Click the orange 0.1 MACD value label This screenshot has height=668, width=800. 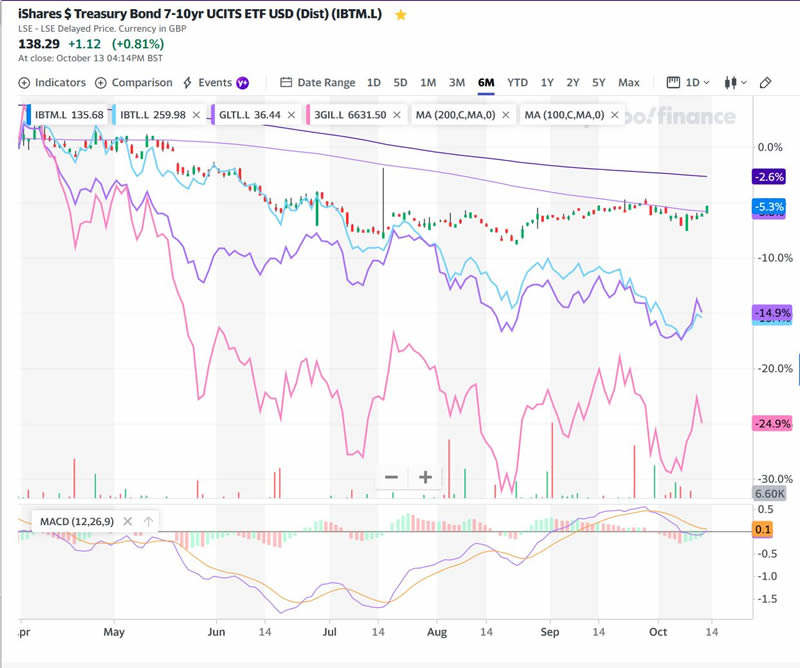pyautogui.click(x=762, y=530)
